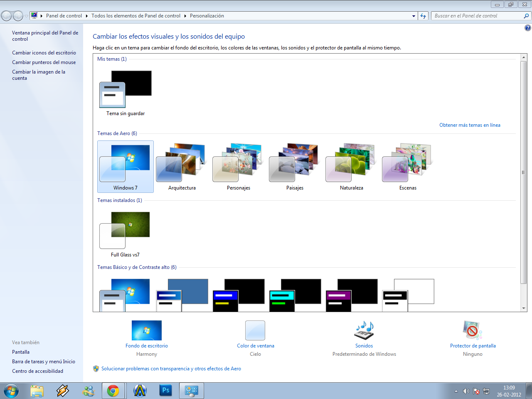The image size is (532, 399).
Task: Follow Obtener más temas en línea link
Action: pos(470,125)
